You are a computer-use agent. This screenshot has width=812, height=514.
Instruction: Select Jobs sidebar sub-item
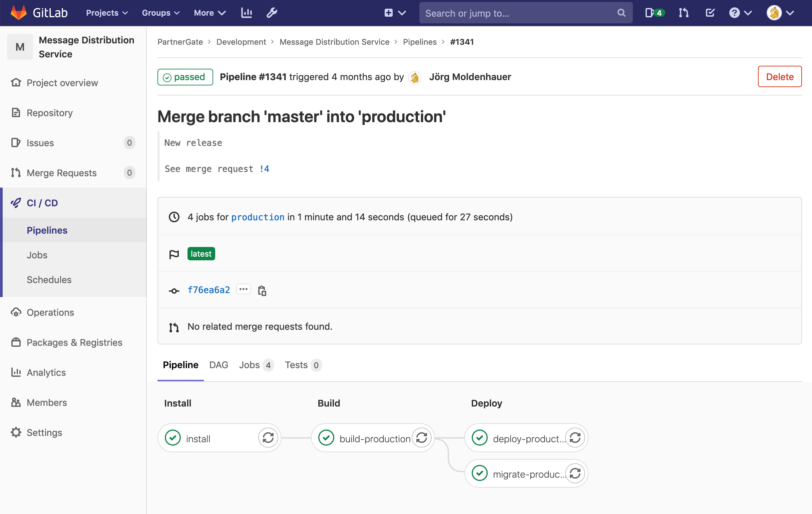[37, 255]
